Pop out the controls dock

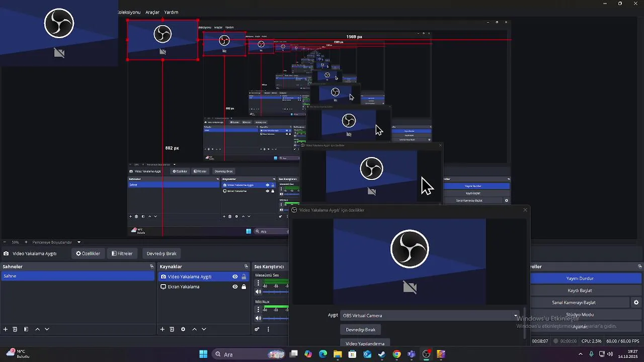tap(640, 266)
